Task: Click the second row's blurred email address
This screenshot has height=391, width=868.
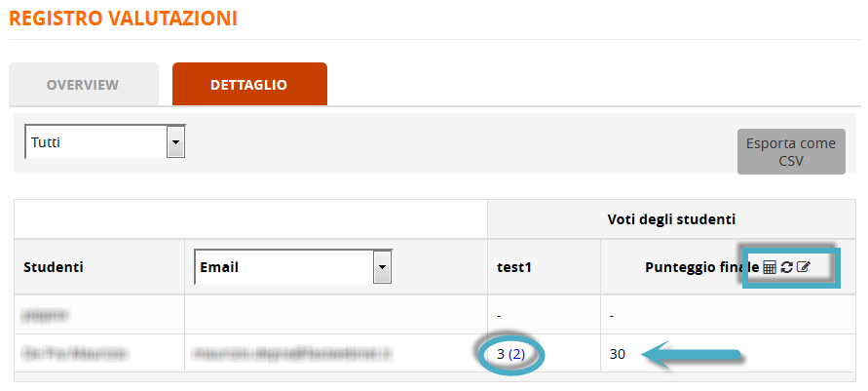Action: pyautogui.click(x=278, y=354)
